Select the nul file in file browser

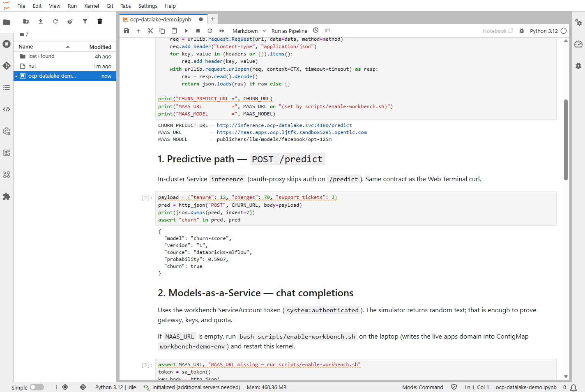pyautogui.click(x=66, y=66)
